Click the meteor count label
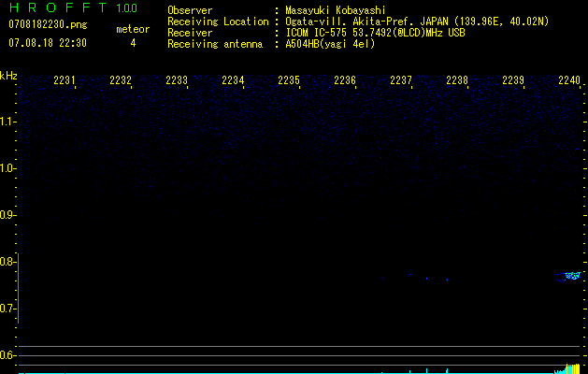The height and width of the screenshot is (374, 588). click(133, 29)
